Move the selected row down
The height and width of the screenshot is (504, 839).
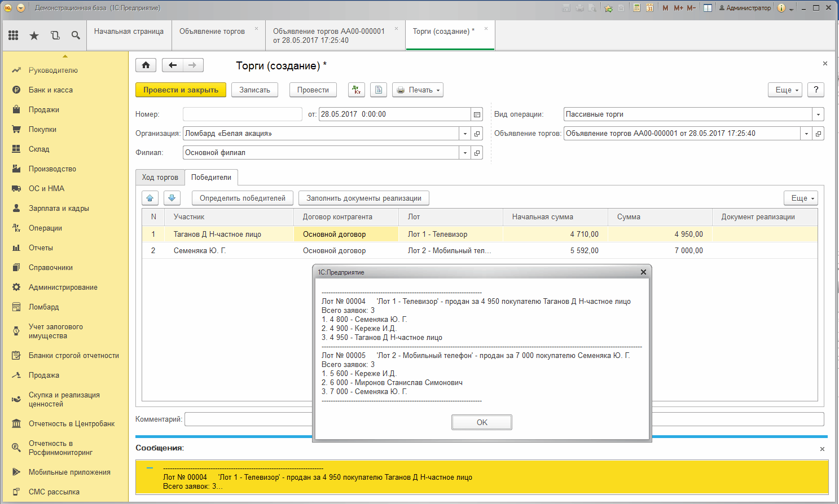[x=172, y=198]
